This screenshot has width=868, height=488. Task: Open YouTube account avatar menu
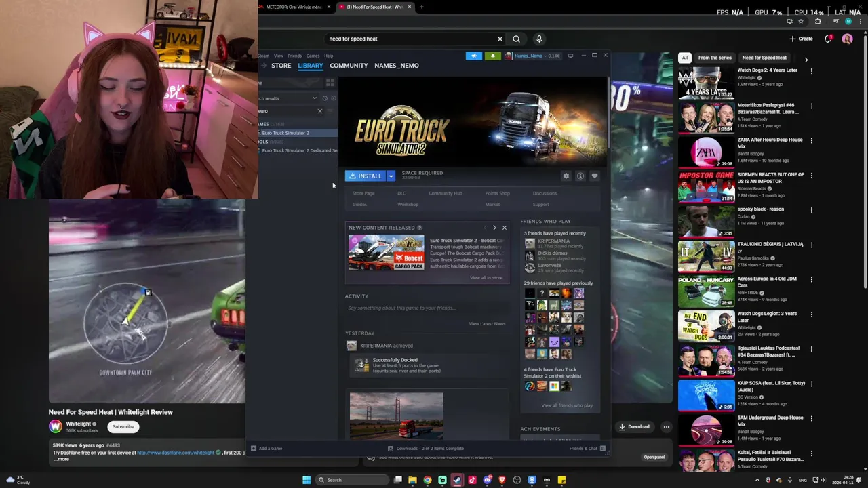[847, 39]
